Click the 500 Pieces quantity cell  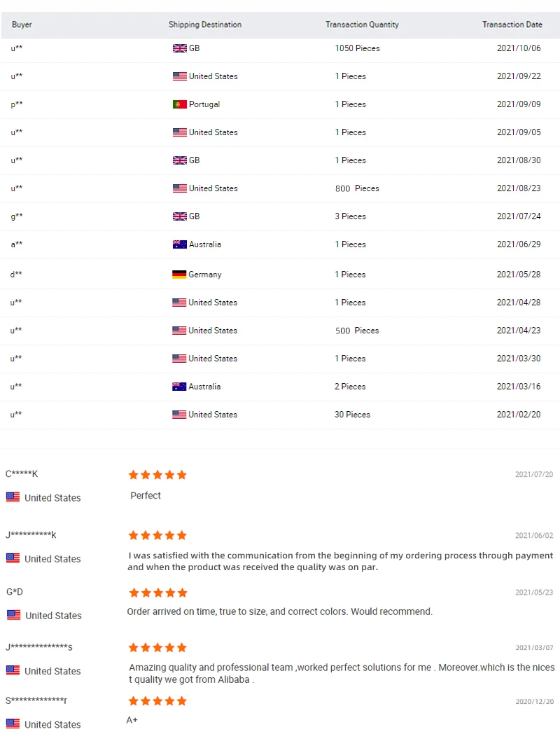click(357, 331)
